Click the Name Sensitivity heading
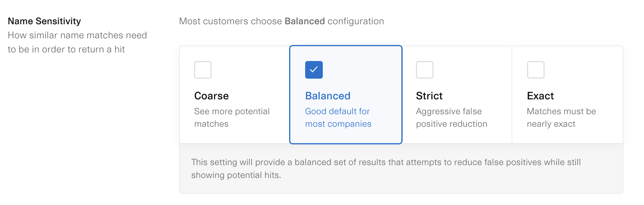Screen dimensions: 644x205 [x=44, y=21]
